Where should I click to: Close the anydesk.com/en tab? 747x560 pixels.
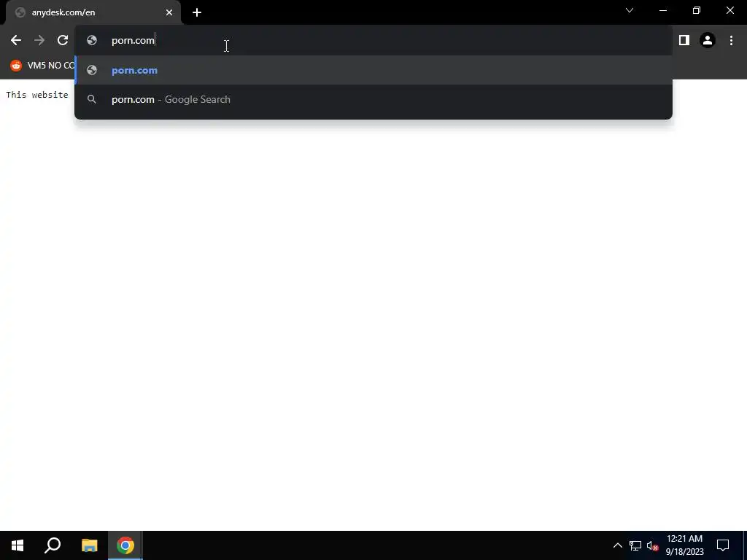(169, 12)
